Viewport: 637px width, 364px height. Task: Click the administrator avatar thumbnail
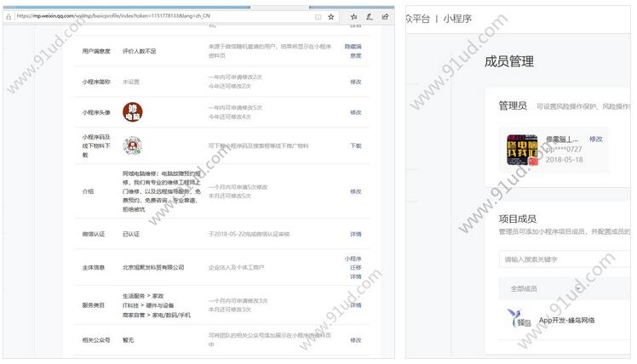522,150
